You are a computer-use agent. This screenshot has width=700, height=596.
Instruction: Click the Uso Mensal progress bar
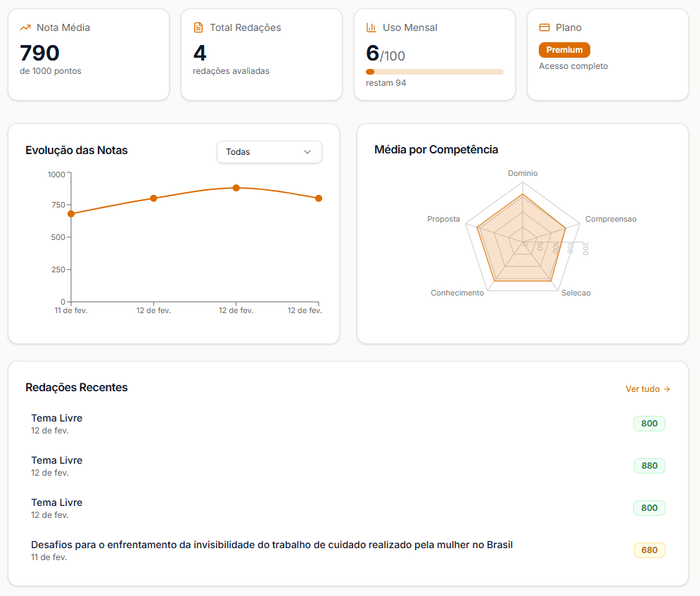point(434,71)
